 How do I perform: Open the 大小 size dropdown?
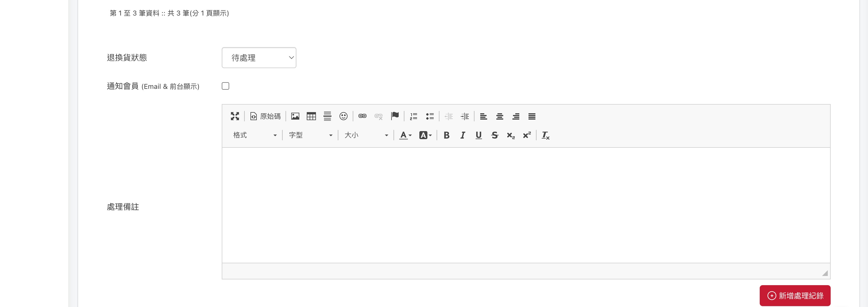pyautogui.click(x=366, y=135)
